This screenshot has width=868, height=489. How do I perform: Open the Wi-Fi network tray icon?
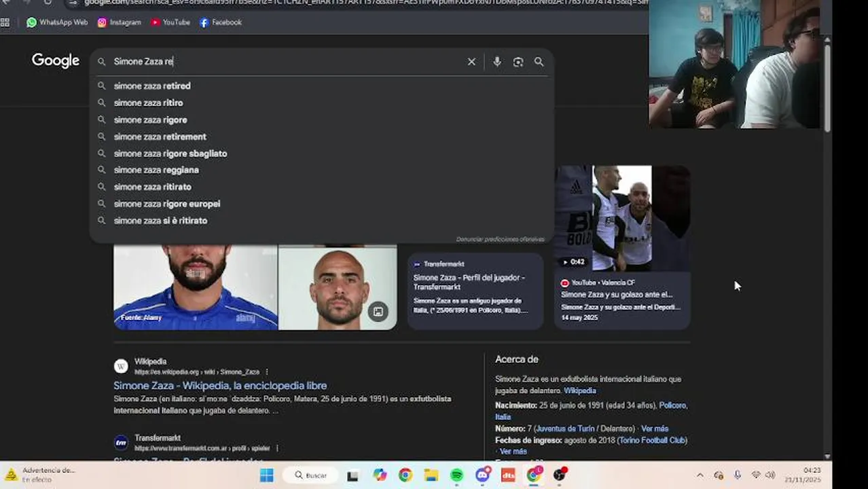click(756, 475)
